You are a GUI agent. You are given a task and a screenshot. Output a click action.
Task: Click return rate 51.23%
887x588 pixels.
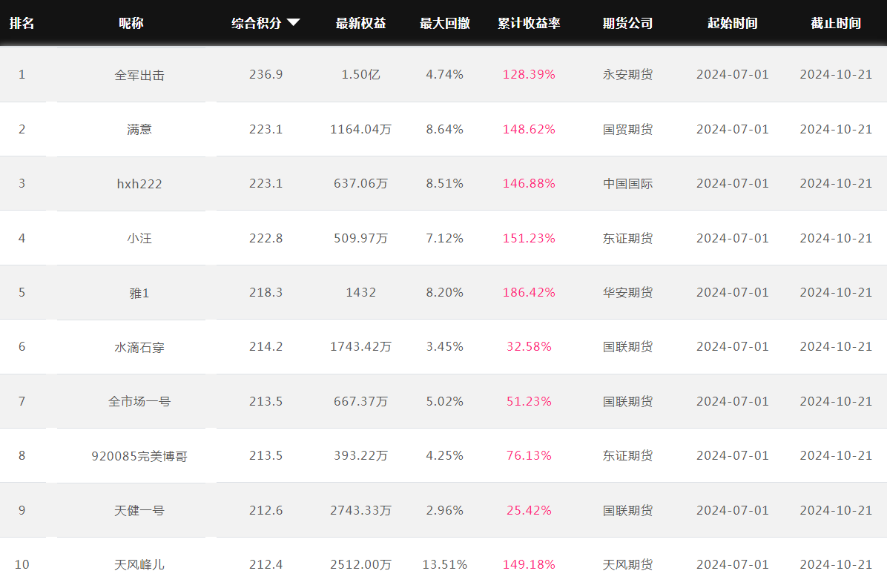coord(529,401)
